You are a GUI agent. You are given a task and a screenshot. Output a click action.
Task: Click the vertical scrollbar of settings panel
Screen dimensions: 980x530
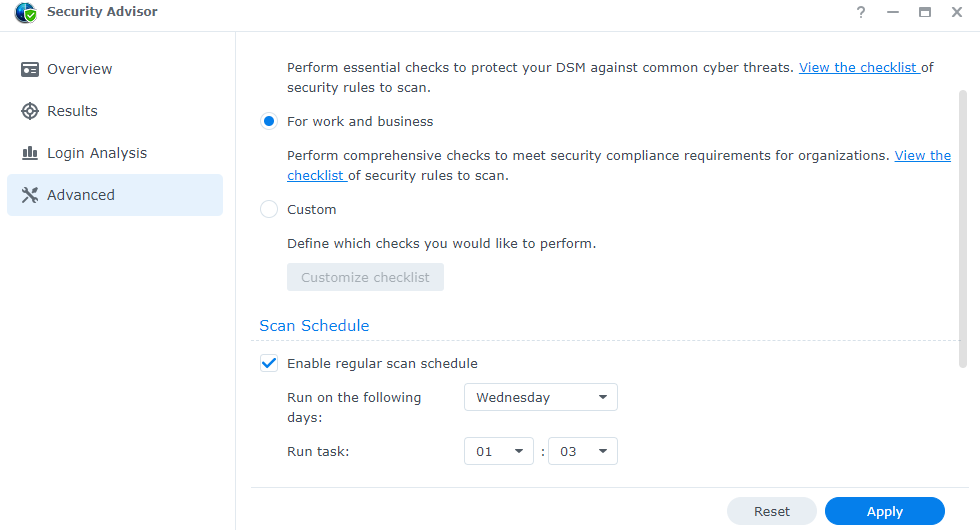(x=962, y=229)
